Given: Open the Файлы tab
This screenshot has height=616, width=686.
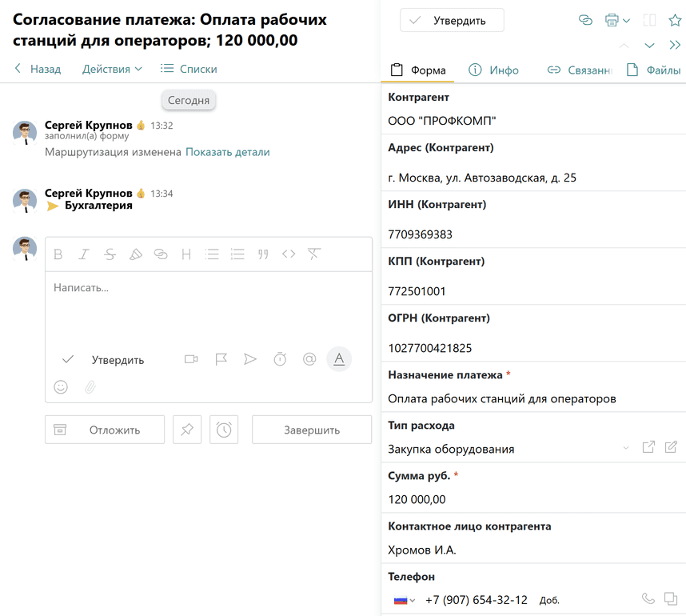Looking at the screenshot, I should click(654, 70).
